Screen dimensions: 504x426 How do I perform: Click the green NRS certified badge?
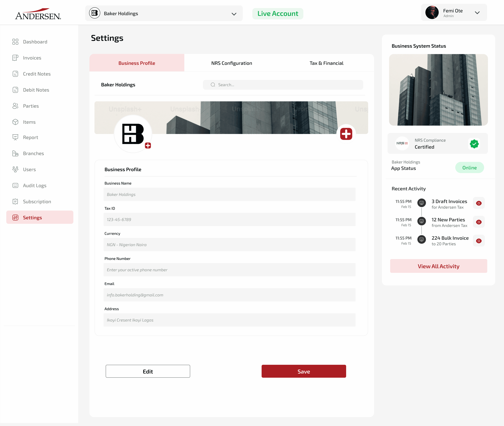474,144
